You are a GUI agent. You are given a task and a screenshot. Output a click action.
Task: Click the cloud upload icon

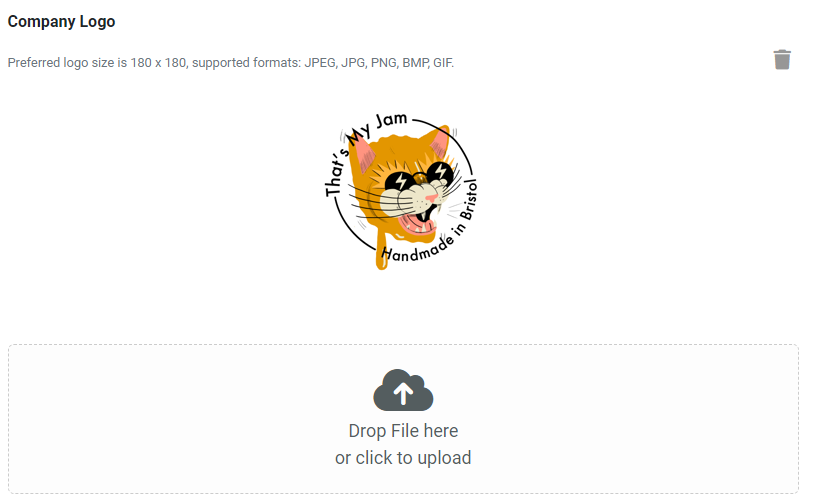[x=403, y=390]
